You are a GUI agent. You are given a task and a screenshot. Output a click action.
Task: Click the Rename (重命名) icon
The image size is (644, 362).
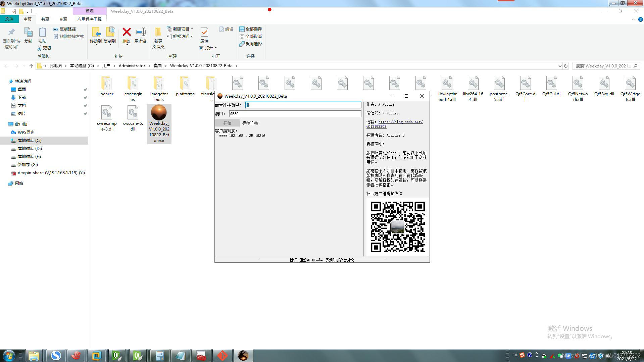(x=141, y=32)
